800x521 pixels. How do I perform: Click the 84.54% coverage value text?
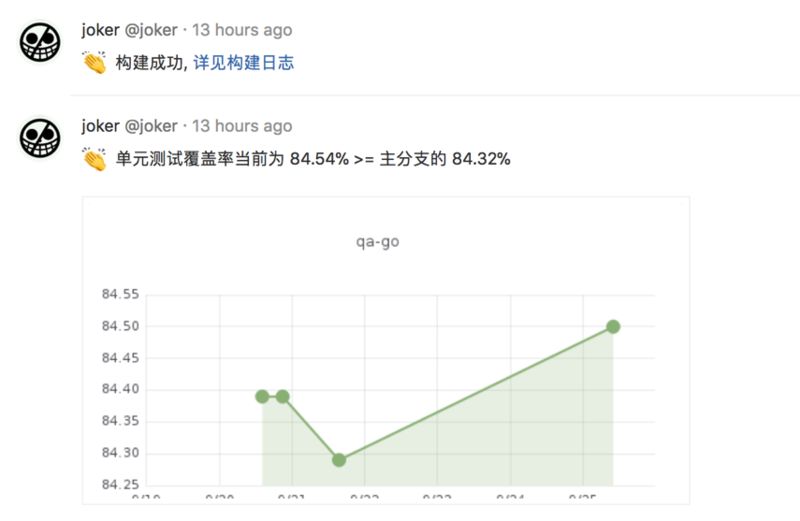tap(319, 159)
